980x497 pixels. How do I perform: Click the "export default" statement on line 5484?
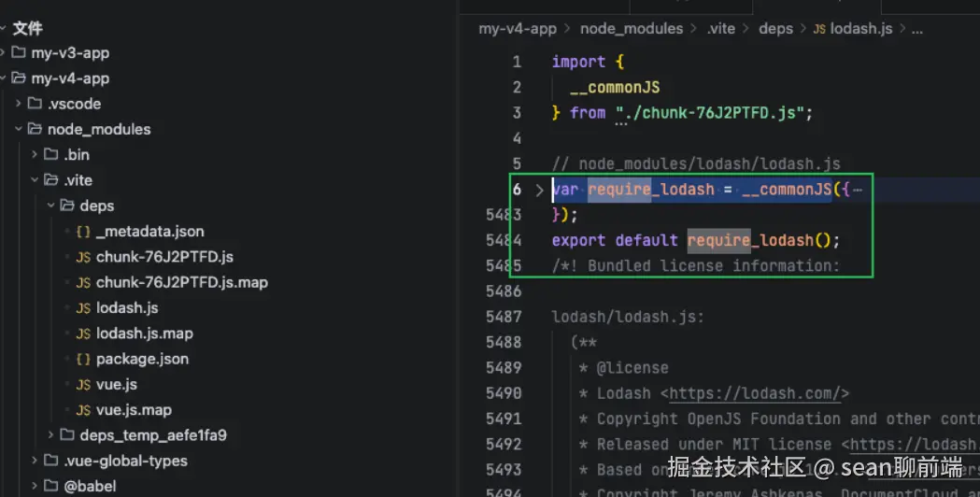615,241
